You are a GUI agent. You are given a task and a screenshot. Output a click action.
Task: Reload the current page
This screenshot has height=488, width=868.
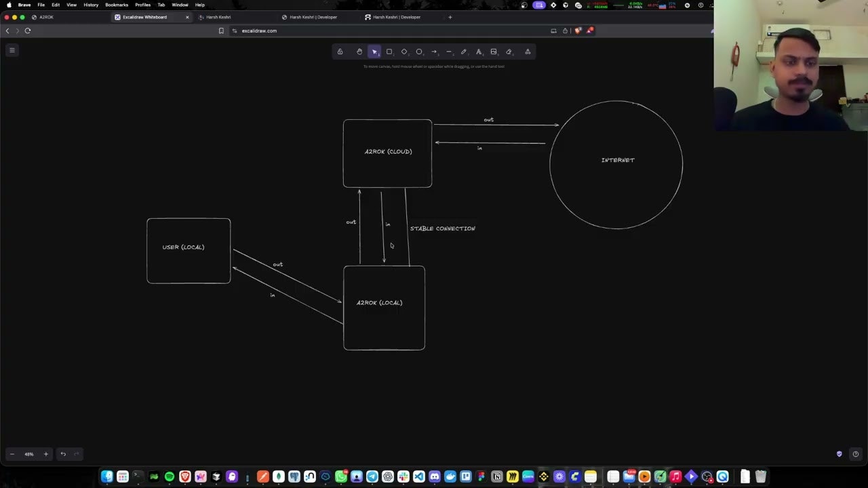click(x=28, y=30)
